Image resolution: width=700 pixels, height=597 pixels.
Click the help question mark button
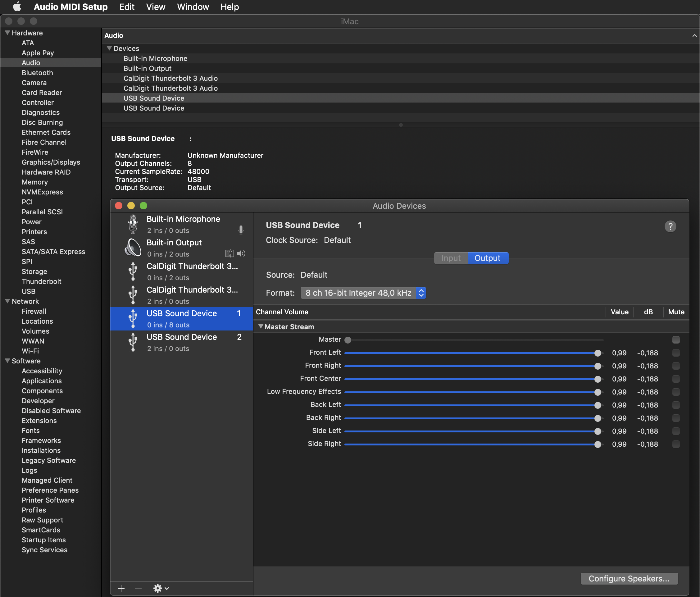[670, 226]
